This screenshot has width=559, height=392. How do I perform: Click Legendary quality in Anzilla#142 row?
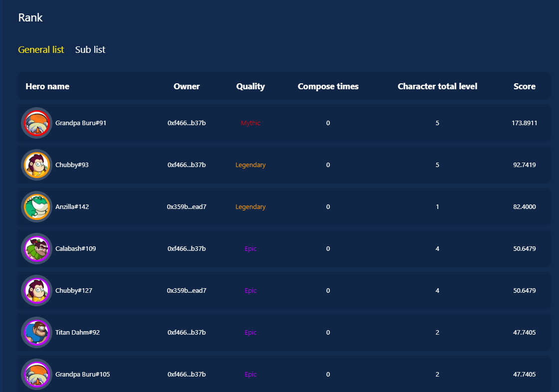[x=251, y=207]
